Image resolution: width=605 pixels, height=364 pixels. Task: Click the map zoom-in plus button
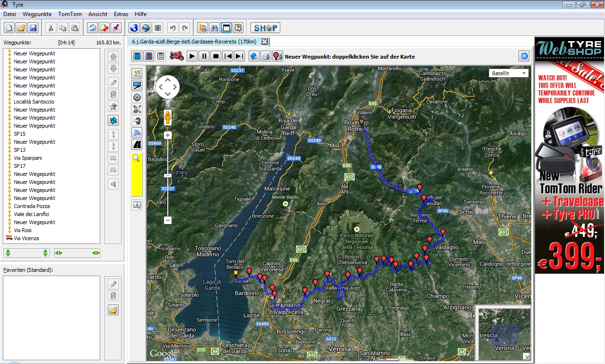(168, 135)
